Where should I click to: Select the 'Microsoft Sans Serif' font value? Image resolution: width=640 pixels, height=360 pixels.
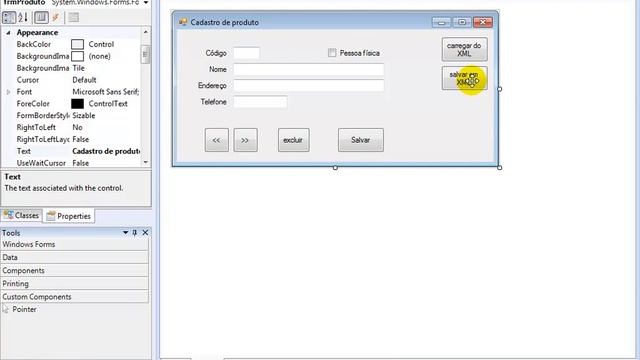(105, 92)
